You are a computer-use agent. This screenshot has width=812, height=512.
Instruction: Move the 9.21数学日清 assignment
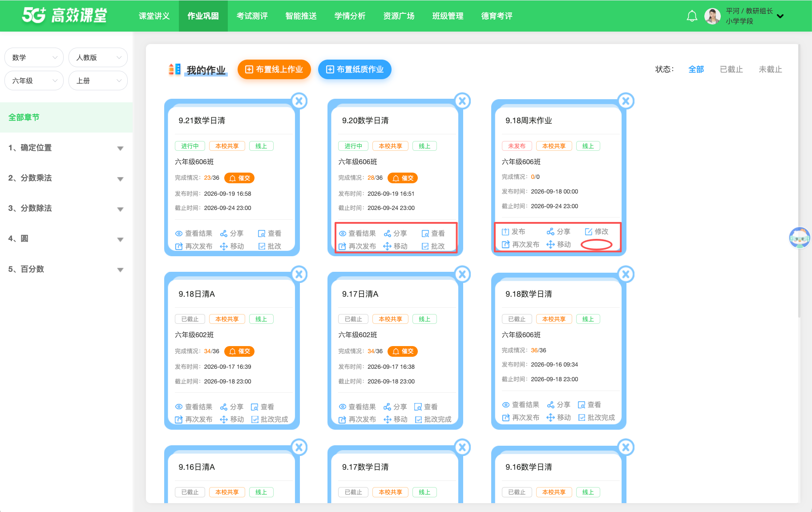click(x=232, y=246)
